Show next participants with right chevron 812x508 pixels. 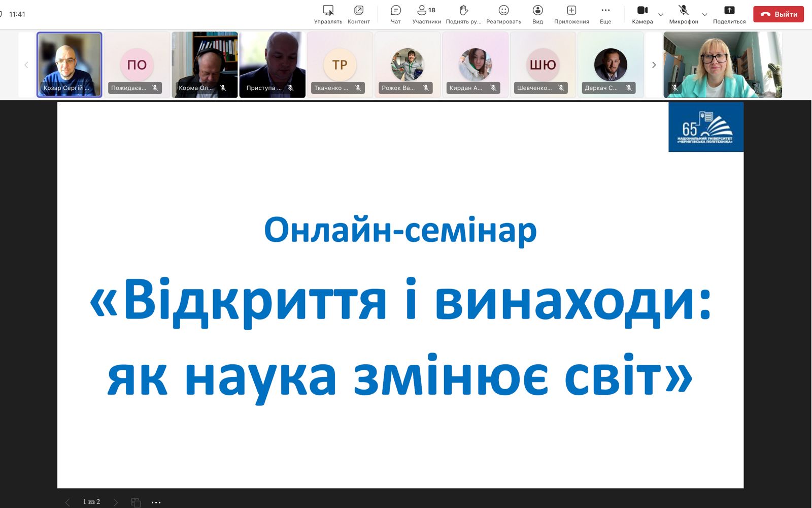coord(654,65)
